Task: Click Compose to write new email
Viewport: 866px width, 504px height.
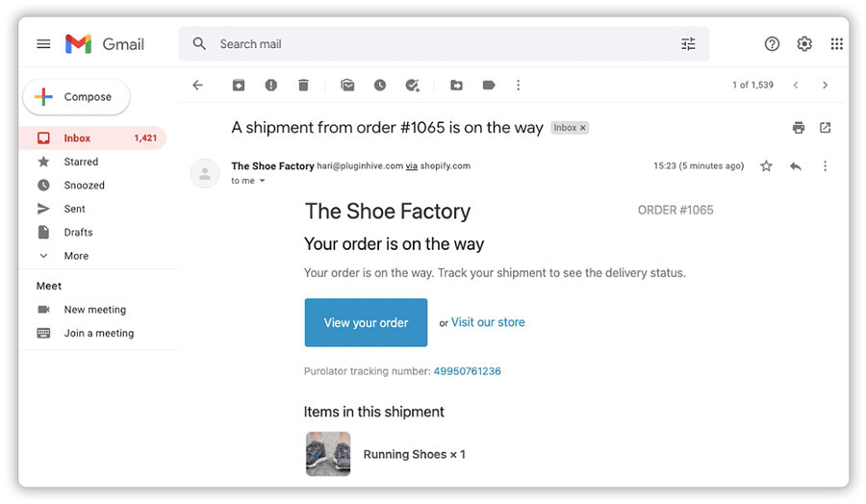Action: [76, 96]
